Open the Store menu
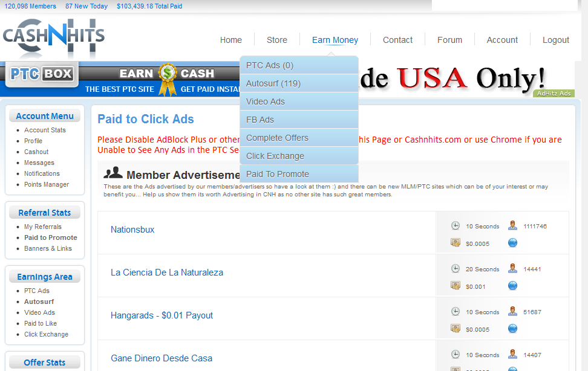Screen dimensions: 588x371 point(277,40)
